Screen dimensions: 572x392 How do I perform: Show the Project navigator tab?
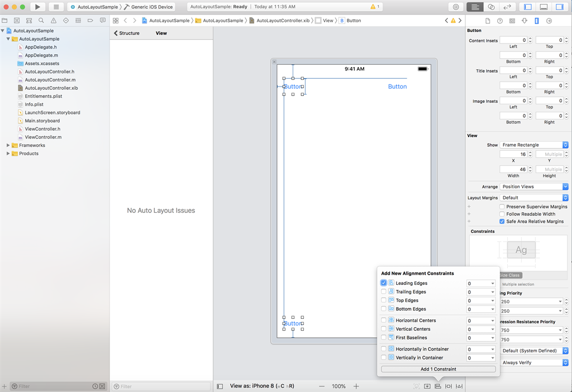pyautogui.click(x=4, y=21)
